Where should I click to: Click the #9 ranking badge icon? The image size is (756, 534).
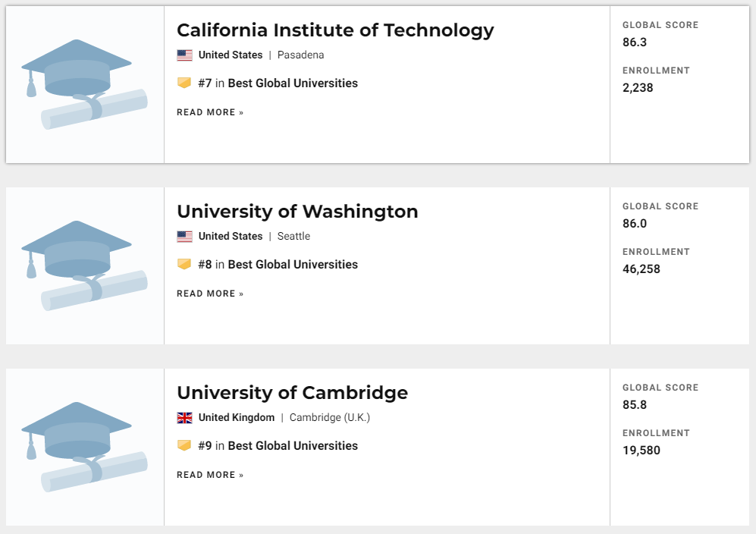coord(184,445)
